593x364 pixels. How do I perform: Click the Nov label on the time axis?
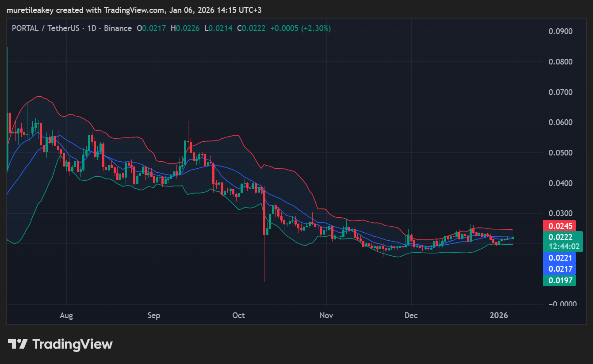coord(326,315)
